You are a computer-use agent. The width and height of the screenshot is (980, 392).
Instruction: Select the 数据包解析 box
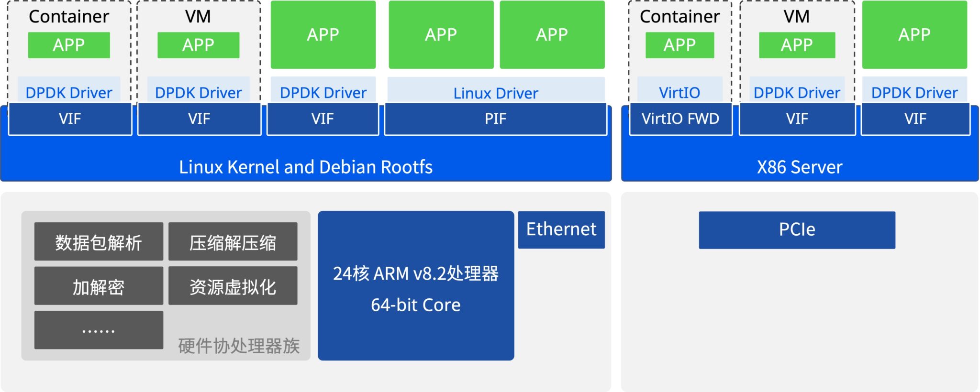point(99,242)
